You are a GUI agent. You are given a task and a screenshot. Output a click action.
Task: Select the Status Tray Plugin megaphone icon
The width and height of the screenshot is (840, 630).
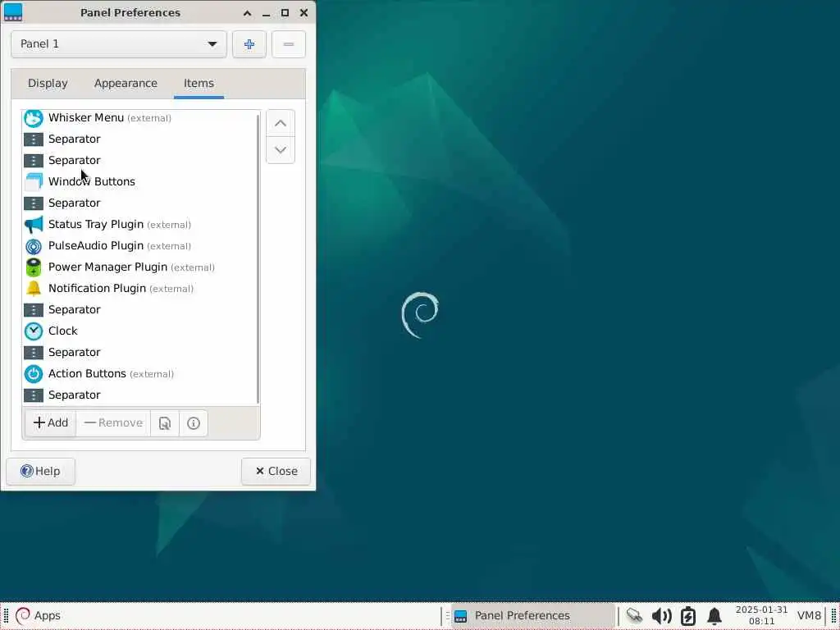(33, 225)
